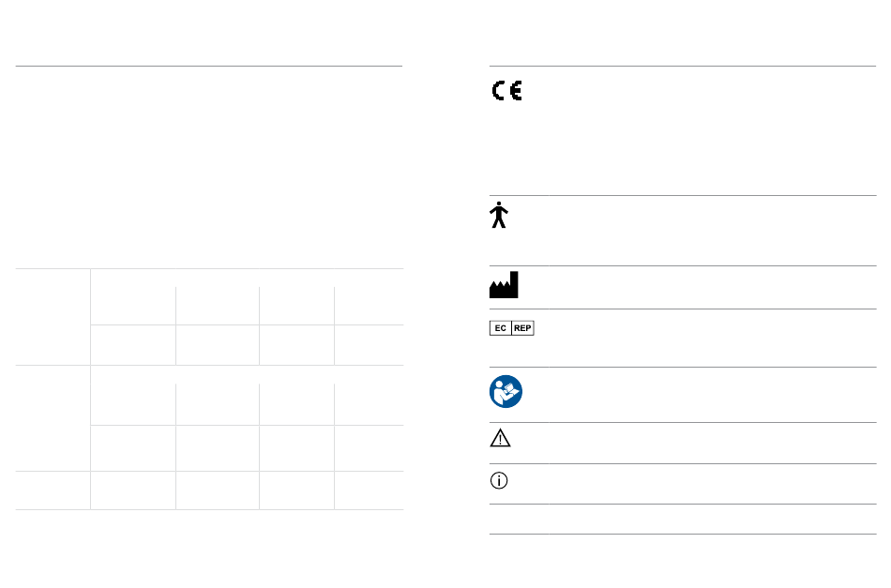Image resolution: width=891 pixels, height=588 pixels.
Task: Click the second tall cell in the table's first column
Action: point(53,418)
